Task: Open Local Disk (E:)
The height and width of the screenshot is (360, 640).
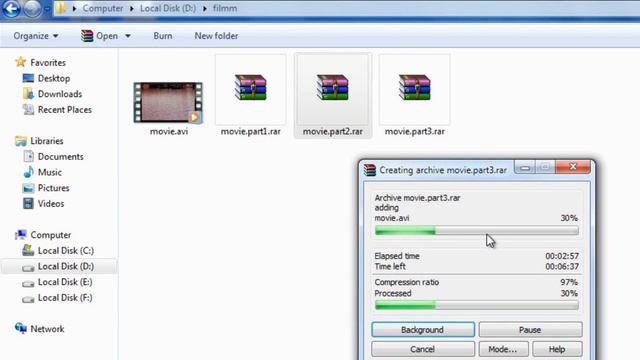Action: point(65,282)
